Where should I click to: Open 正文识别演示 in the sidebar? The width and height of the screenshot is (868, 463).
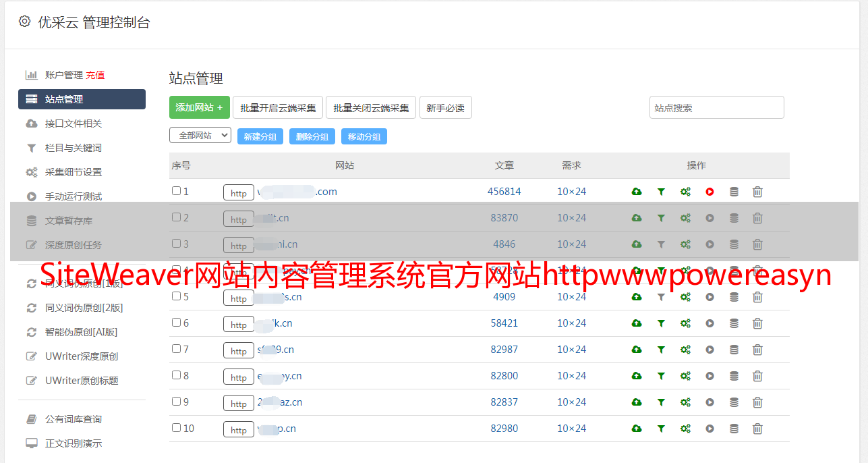[x=74, y=443]
